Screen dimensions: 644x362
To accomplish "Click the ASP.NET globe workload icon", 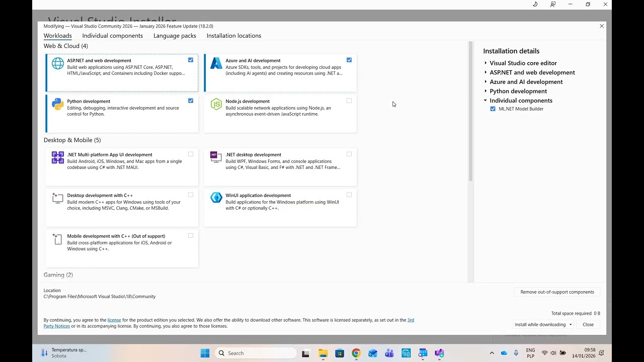I will point(58,63).
